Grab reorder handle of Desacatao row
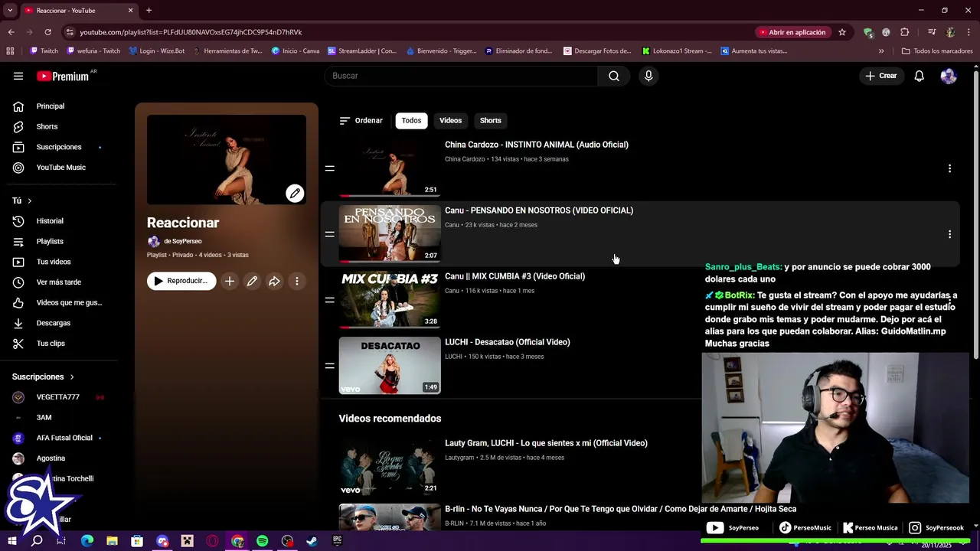The image size is (980, 551). [330, 366]
